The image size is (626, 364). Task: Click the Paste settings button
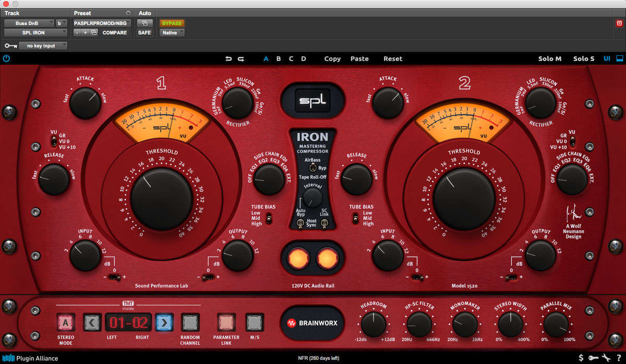(359, 59)
